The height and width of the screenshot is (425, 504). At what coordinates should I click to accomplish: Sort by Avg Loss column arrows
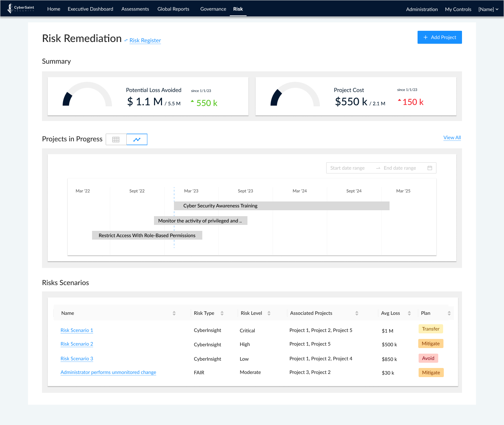click(409, 313)
